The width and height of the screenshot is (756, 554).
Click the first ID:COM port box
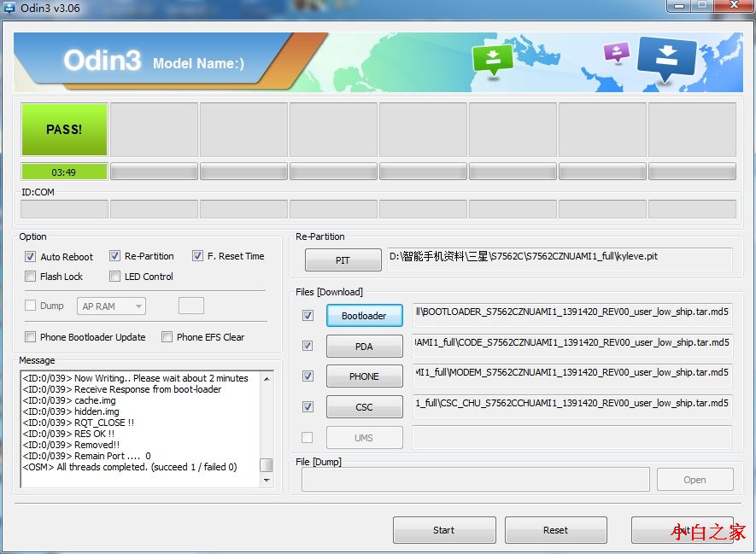pos(64,209)
